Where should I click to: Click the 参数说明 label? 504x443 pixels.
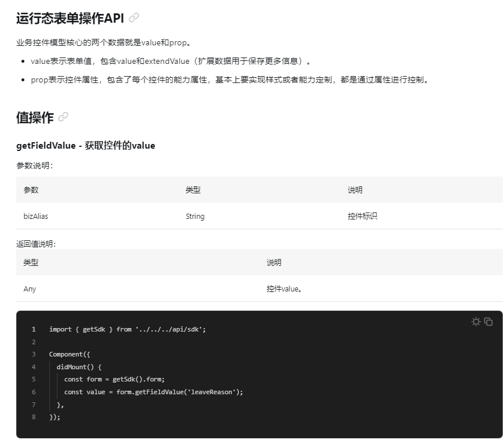click(34, 165)
